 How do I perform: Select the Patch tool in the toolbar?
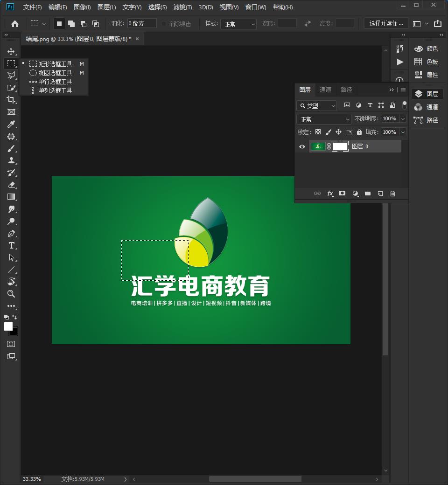pyautogui.click(x=11, y=136)
